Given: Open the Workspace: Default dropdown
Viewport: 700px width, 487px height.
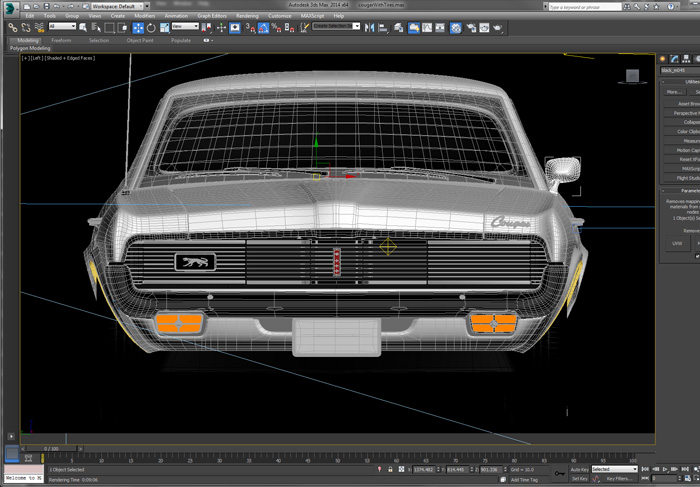Looking at the screenshot, I should point(120,6).
